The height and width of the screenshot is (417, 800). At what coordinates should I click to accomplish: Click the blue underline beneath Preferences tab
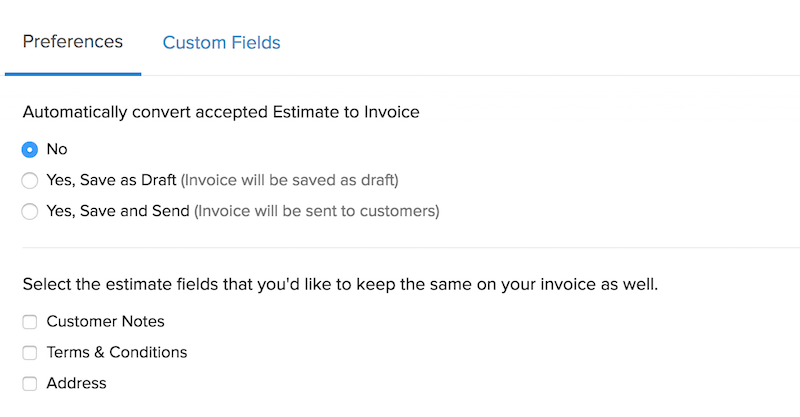click(x=73, y=73)
